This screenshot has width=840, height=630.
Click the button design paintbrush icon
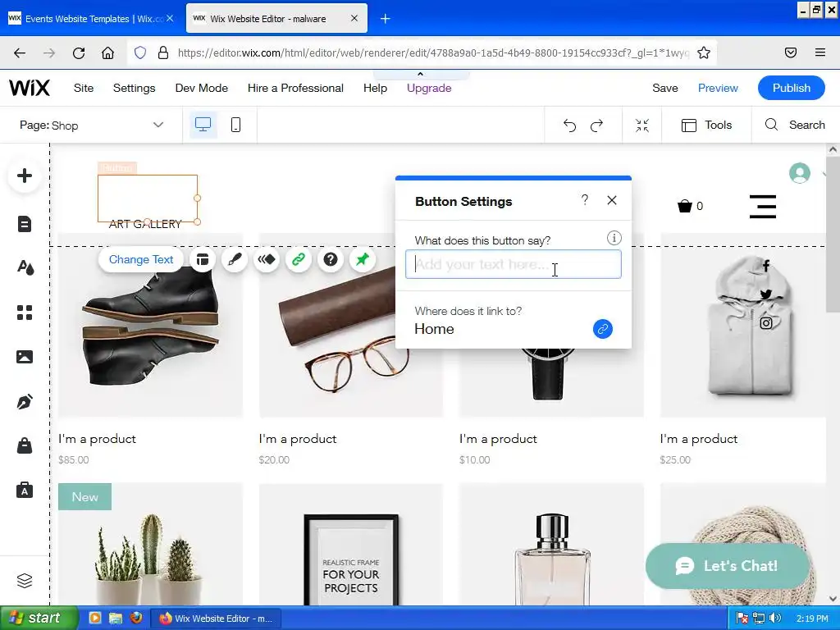coord(235,260)
